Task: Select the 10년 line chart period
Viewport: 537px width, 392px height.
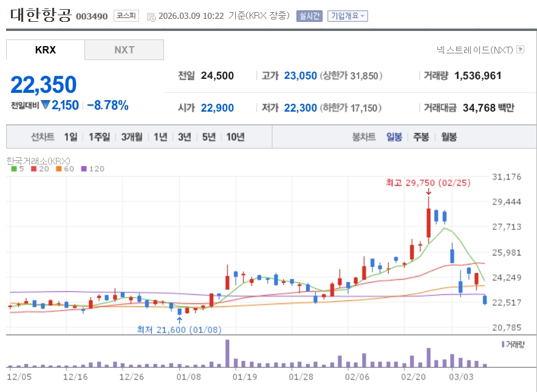Action: pos(235,137)
